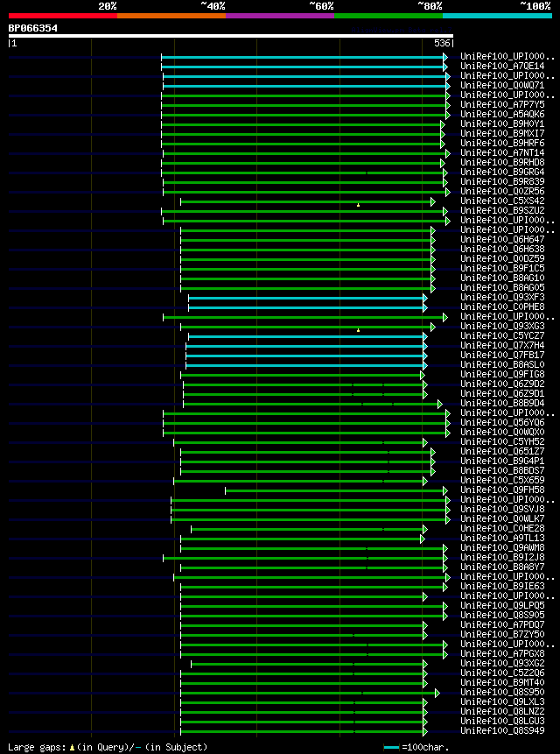560x754 pixels.
Task: Click the UniRef100_Q0DZ59 label
Action: [502, 258]
